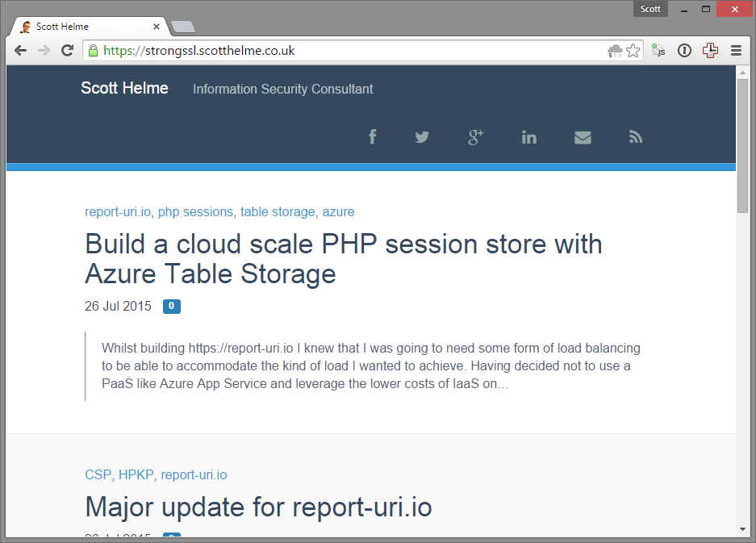Open the Chrome hamburger menu
This screenshot has height=543, width=756.
click(737, 50)
